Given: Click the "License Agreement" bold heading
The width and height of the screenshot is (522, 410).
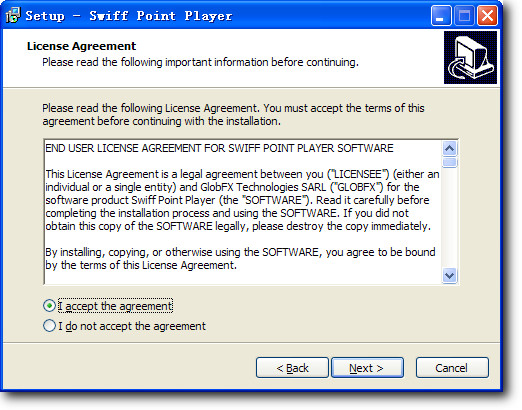Looking at the screenshot, I should (81, 46).
